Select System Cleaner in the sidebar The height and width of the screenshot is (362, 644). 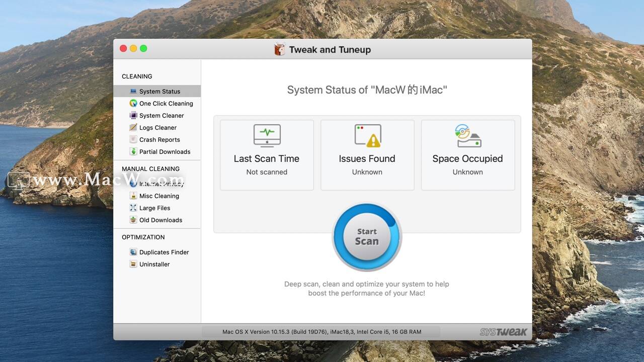coord(157,116)
